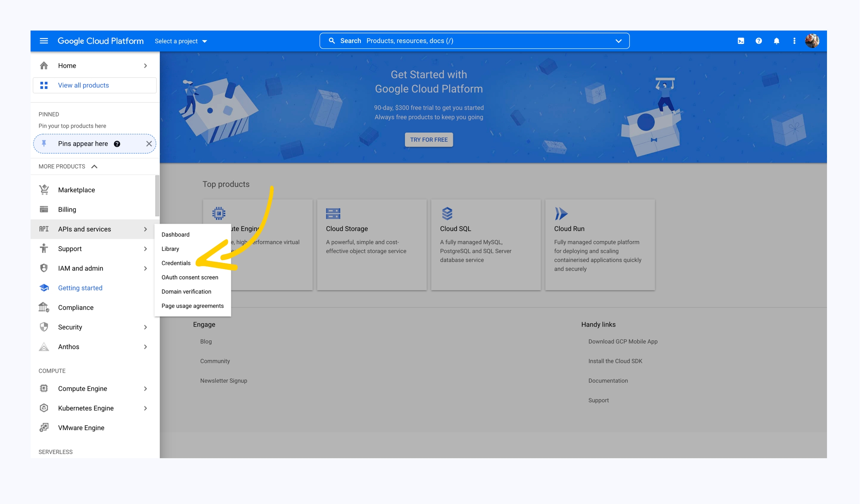Click the sidebar vertical scrollbar
Viewport: 860px width, 504px height.
157,196
